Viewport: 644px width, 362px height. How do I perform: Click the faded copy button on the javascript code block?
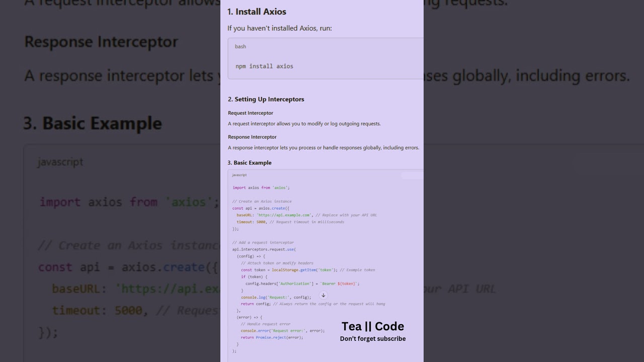click(412, 175)
